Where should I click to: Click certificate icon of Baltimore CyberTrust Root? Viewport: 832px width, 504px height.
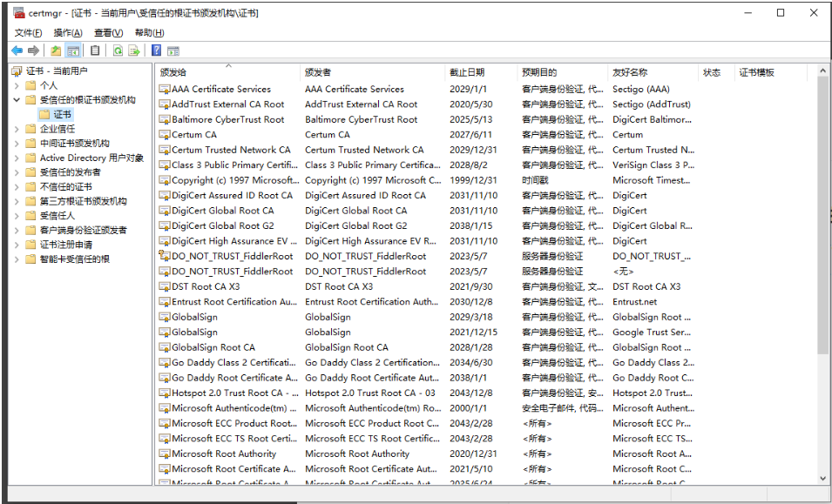pos(165,119)
